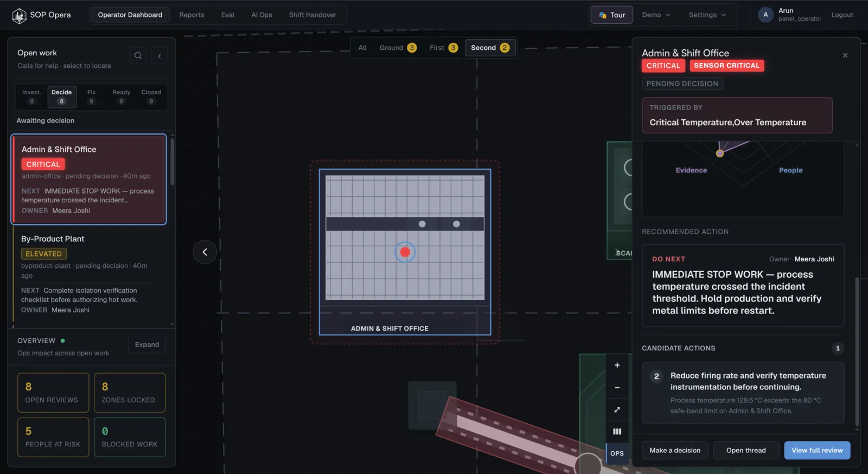Click the Zones Locked stat tile
The image size is (868, 474).
point(130,393)
